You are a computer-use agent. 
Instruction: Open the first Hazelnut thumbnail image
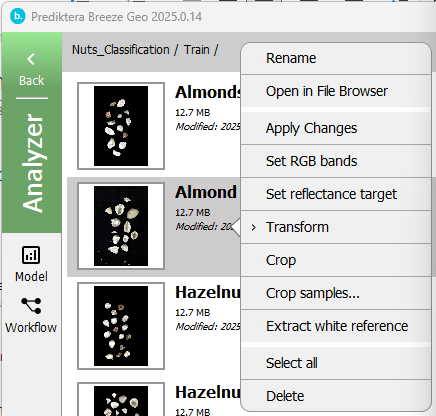tap(121, 326)
